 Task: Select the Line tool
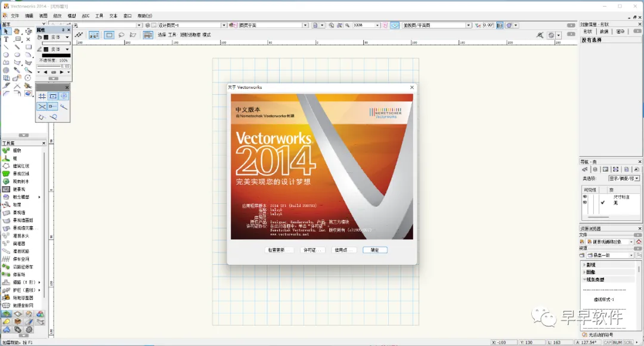6,47
